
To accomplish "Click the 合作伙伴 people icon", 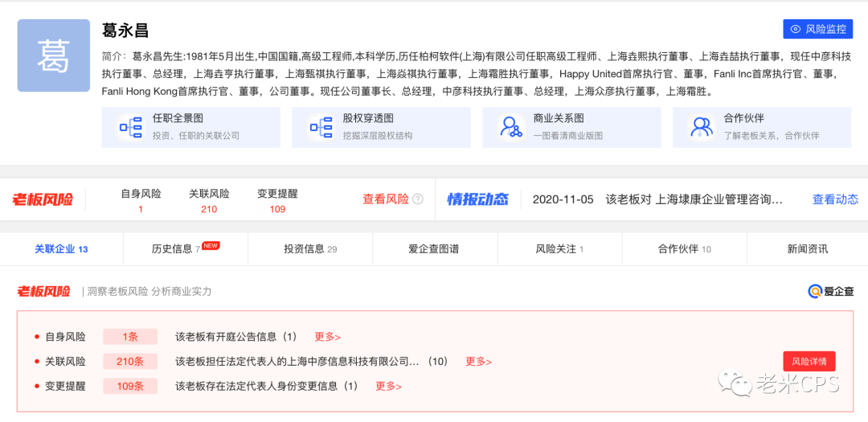I will click(x=702, y=127).
